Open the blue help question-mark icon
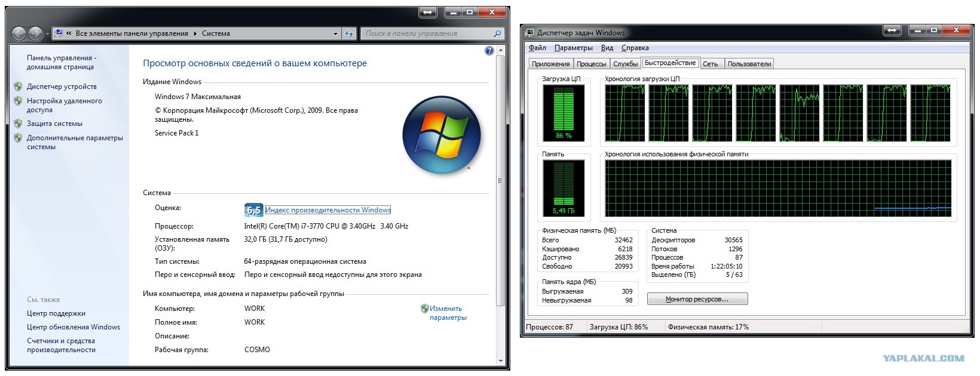Screen dimensions: 980x376 tap(489, 51)
